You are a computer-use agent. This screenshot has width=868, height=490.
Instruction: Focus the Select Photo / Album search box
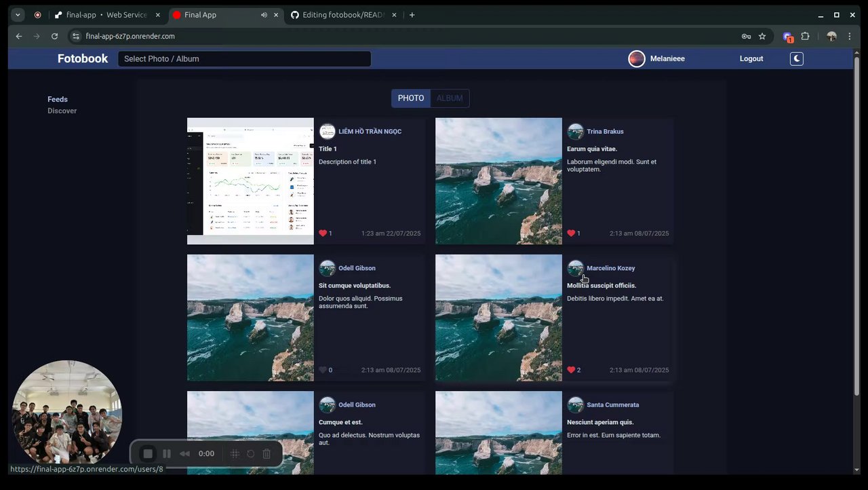[x=244, y=59]
